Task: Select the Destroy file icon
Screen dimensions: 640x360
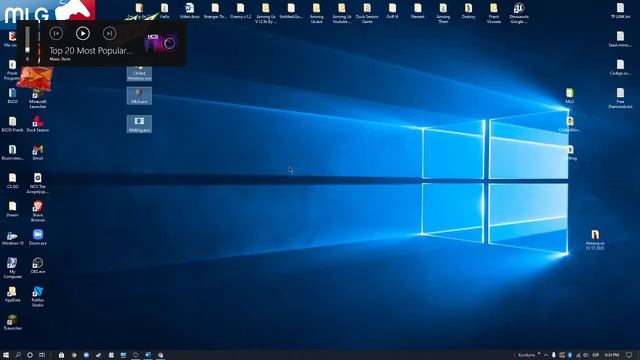Action: [468, 11]
